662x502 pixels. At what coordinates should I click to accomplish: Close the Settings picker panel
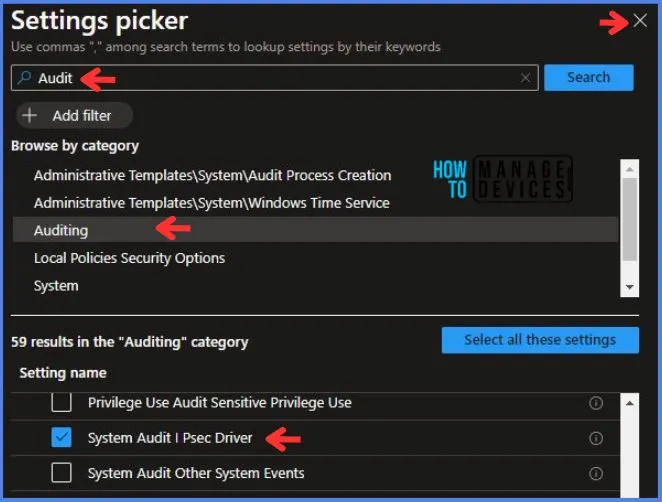click(x=640, y=20)
